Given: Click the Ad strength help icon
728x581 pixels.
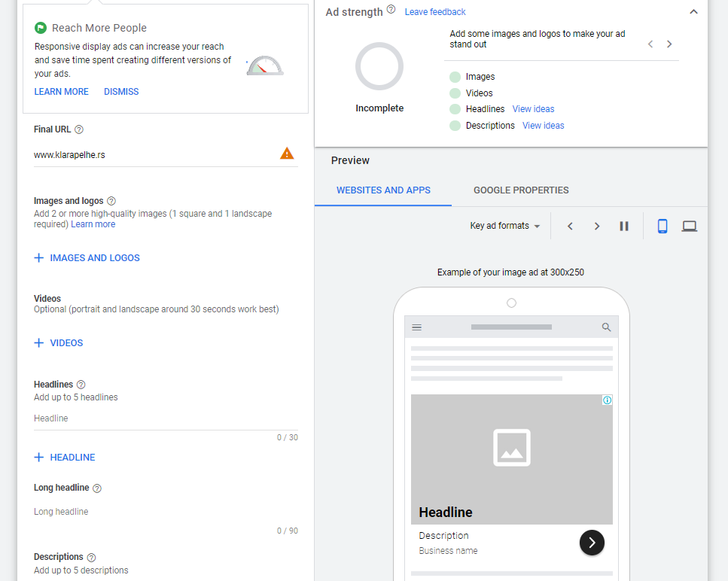Looking at the screenshot, I should (391, 11).
